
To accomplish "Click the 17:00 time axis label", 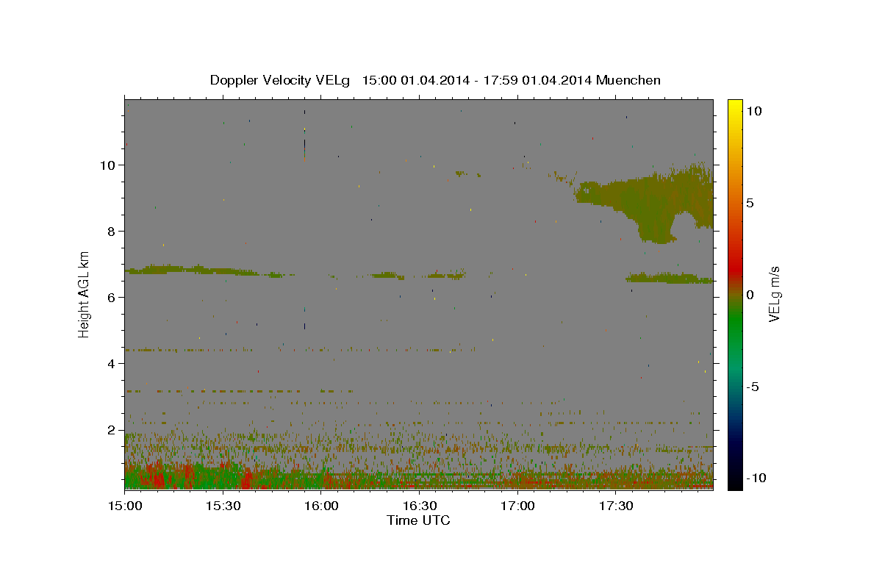I will pyautogui.click(x=517, y=506).
